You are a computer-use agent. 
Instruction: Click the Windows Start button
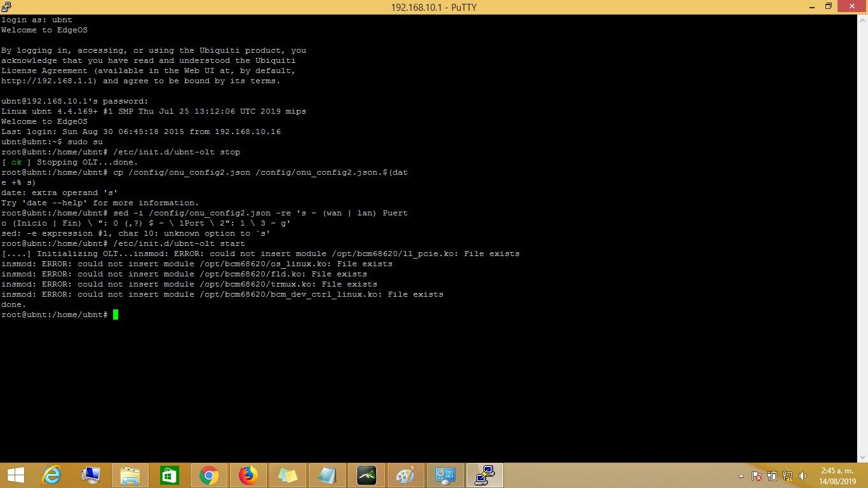pos(15,475)
